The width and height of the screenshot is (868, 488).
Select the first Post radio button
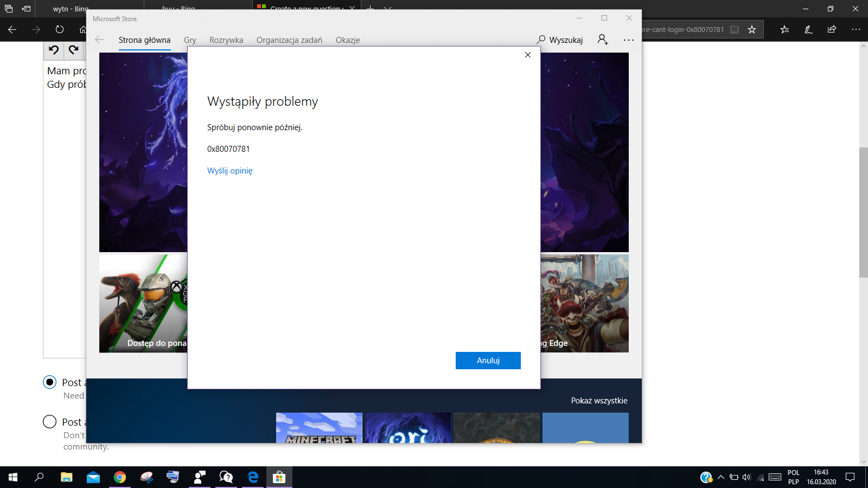49,382
